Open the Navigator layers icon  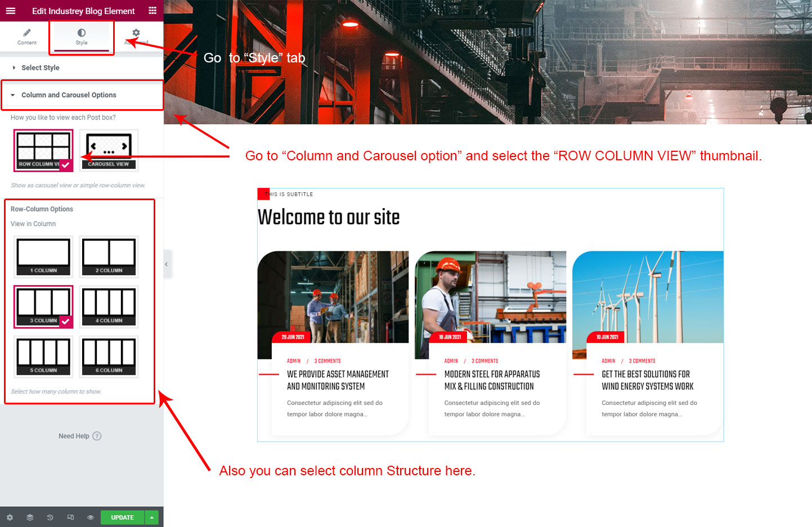point(30,517)
